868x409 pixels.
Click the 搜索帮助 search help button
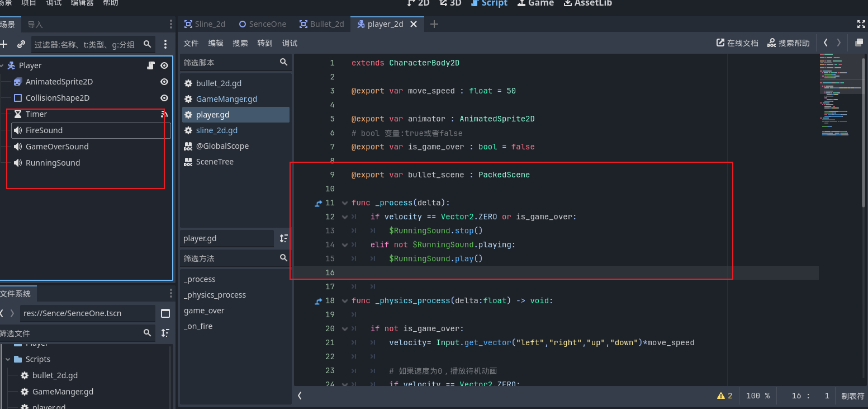pos(788,43)
